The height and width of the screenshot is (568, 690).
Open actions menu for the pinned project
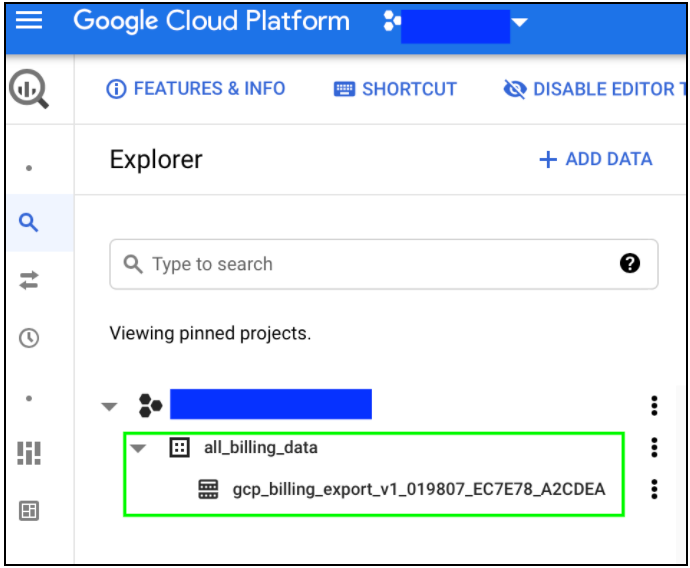point(654,406)
